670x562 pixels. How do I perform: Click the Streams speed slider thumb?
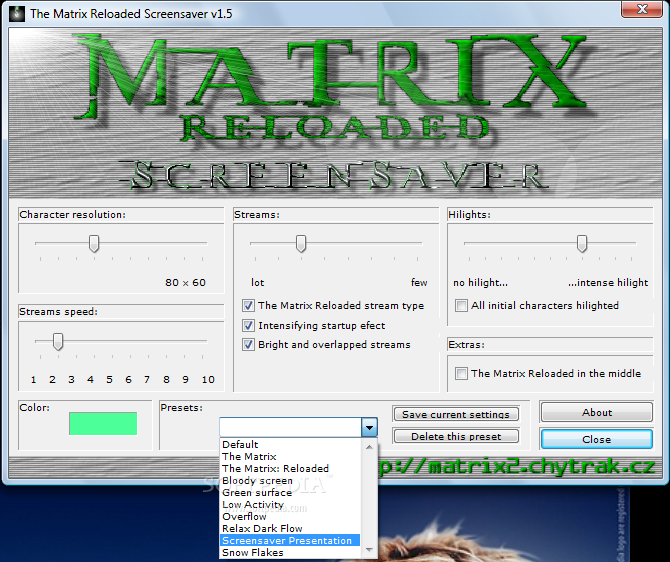click(x=58, y=341)
